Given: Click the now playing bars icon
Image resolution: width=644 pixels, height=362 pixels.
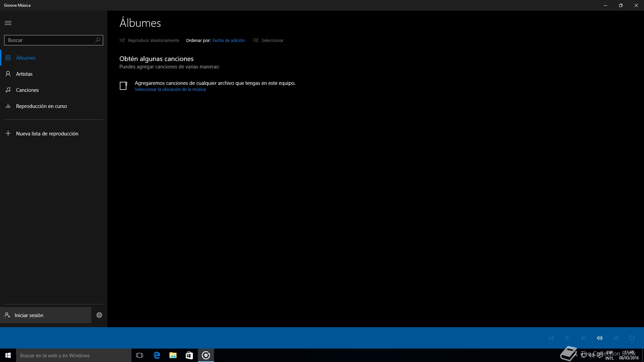Looking at the screenshot, I should (x=8, y=106).
